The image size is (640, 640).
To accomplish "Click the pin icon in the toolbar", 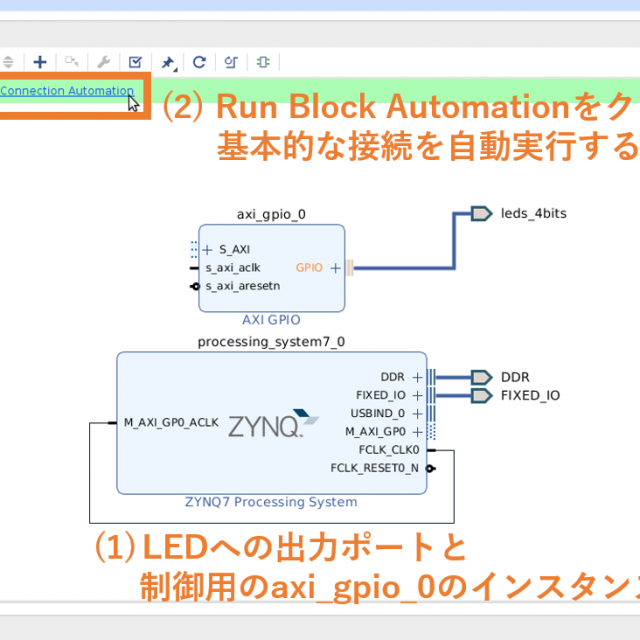I will tap(168, 62).
